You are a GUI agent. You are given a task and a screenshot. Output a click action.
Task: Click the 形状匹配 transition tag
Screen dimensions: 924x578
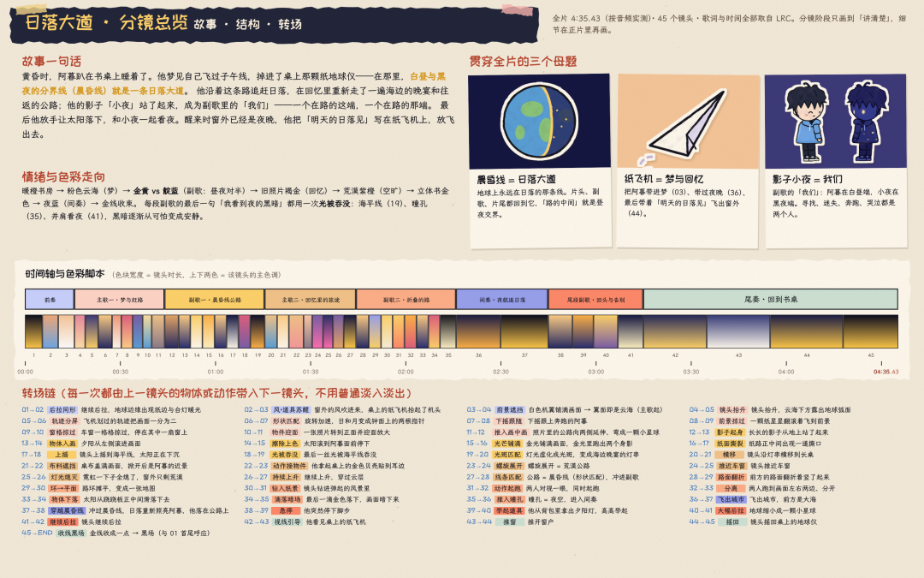point(285,421)
